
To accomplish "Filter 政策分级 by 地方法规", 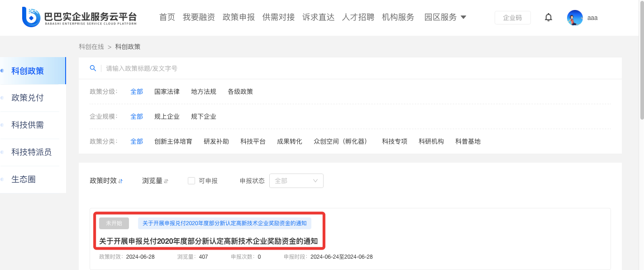I will point(204,92).
